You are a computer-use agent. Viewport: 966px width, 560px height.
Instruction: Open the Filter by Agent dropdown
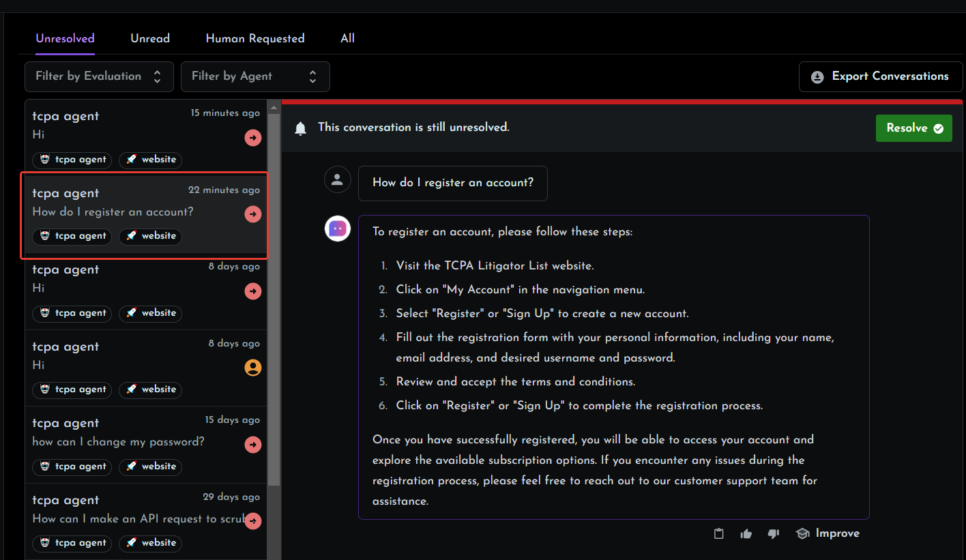255,76
